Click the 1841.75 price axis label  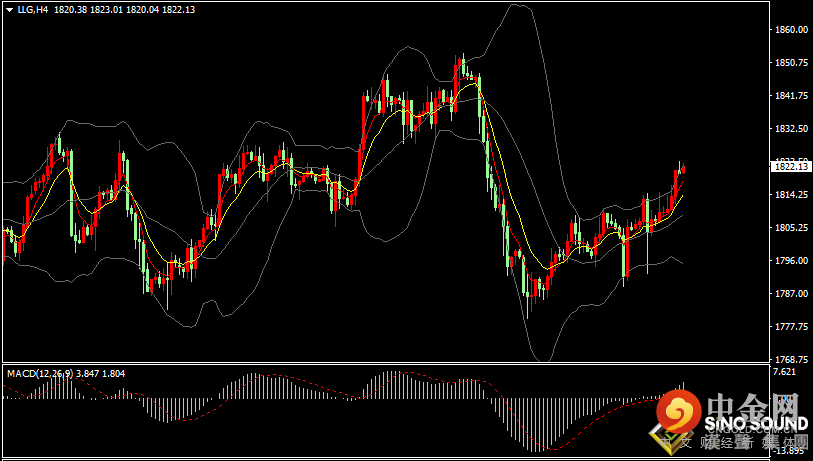pyautogui.click(x=790, y=95)
